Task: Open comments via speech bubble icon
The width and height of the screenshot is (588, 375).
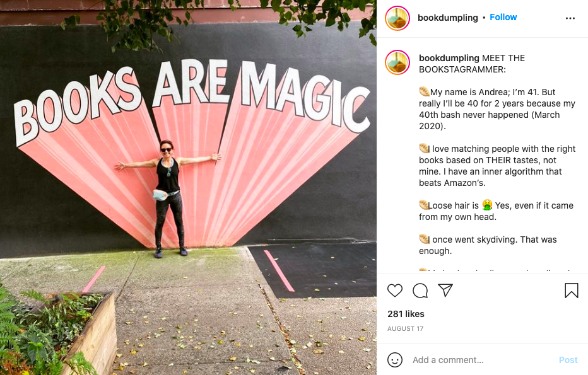Action: [x=420, y=291]
